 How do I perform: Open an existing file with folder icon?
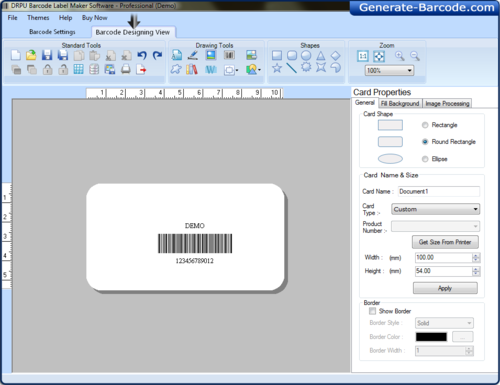31,55
